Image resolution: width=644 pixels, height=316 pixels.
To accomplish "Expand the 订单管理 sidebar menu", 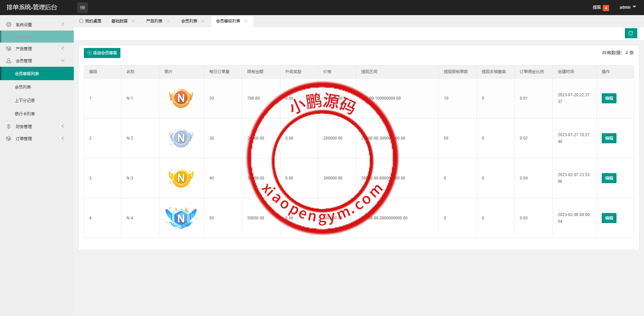I will (37, 139).
